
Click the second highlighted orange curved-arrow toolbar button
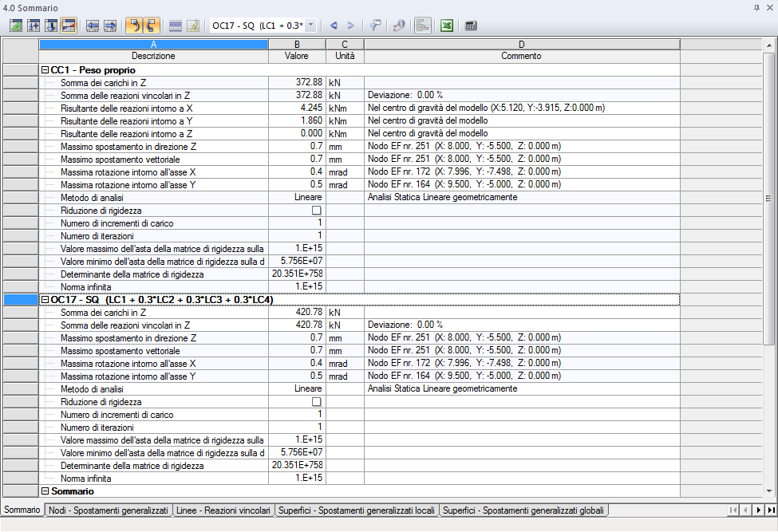151,26
